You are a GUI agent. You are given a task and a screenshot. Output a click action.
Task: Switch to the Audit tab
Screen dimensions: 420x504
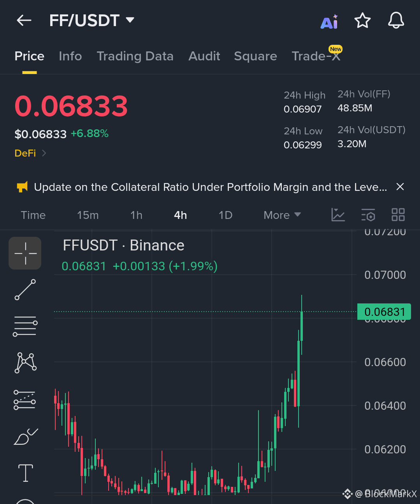click(204, 56)
